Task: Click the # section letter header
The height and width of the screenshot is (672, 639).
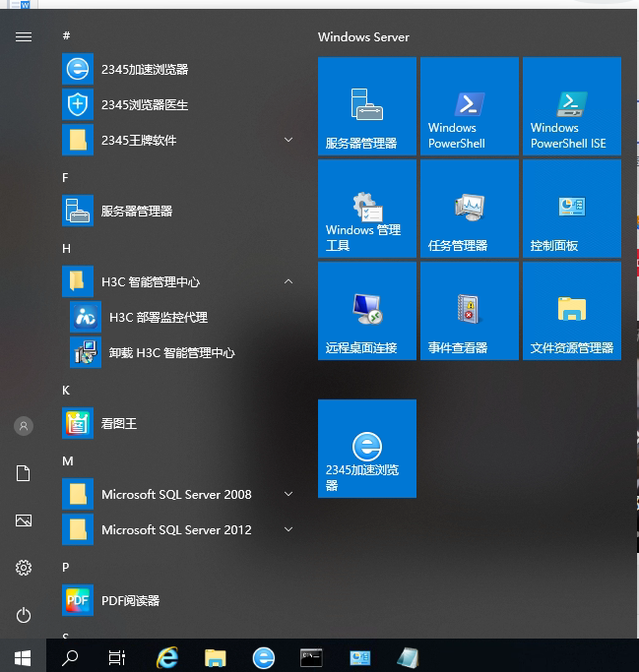Action: tap(66, 35)
